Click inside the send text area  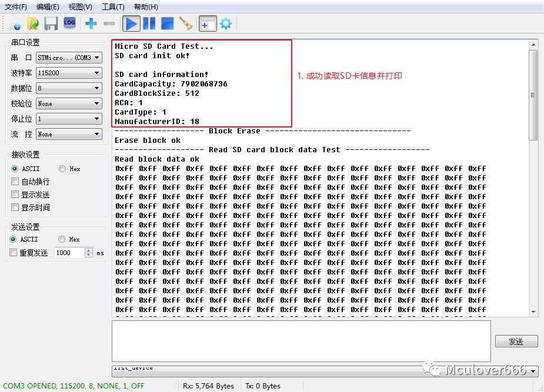(x=301, y=341)
